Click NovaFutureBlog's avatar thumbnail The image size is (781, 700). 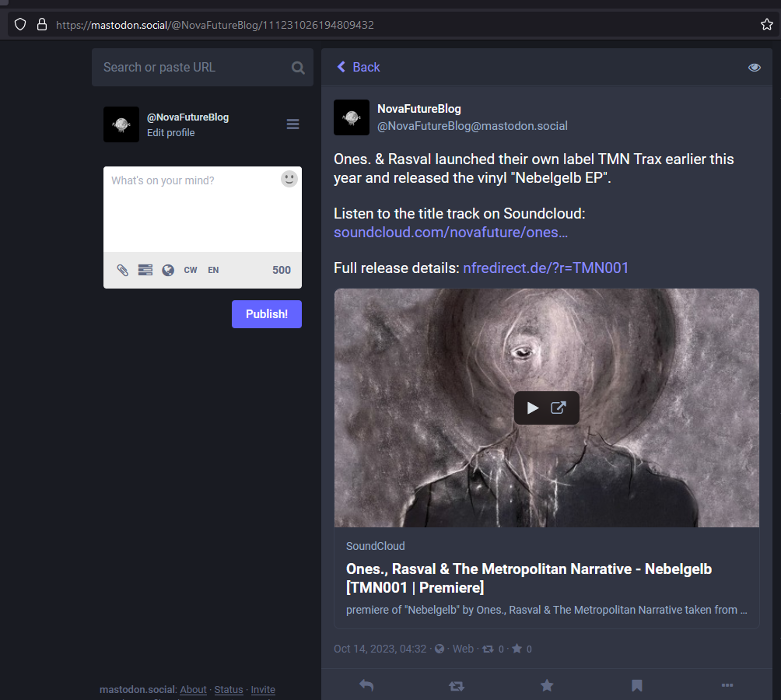351,117
